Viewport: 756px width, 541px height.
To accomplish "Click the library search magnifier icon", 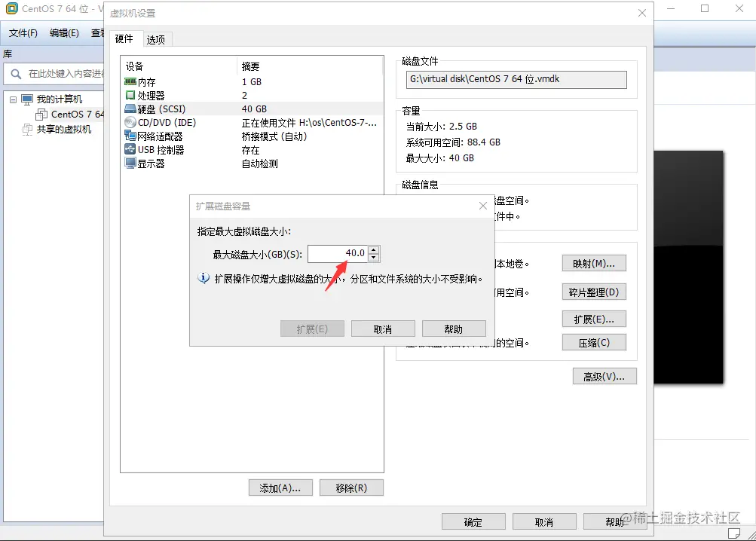I will [x=16, y=74].
